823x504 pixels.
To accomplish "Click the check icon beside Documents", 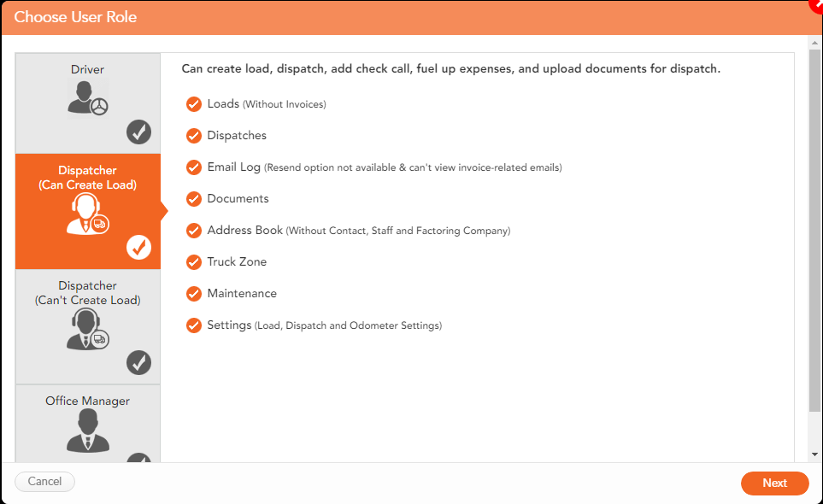I will coord(194,199).
